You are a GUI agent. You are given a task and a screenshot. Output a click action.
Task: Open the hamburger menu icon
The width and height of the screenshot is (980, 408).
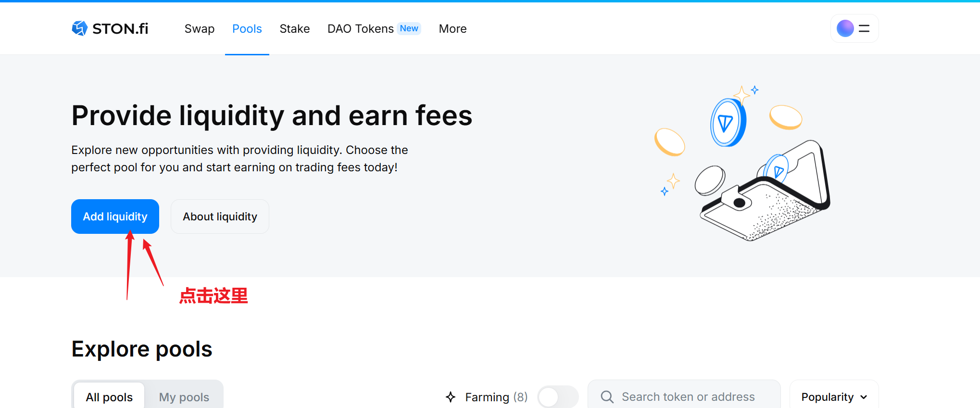point(864,28)
